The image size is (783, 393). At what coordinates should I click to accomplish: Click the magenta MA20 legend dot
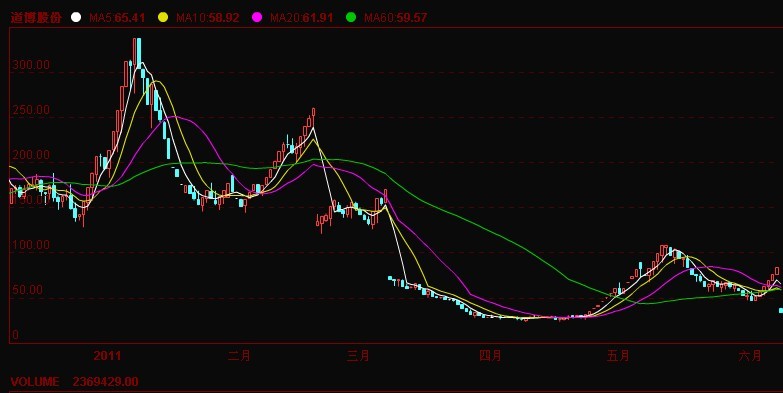(257, 17)
